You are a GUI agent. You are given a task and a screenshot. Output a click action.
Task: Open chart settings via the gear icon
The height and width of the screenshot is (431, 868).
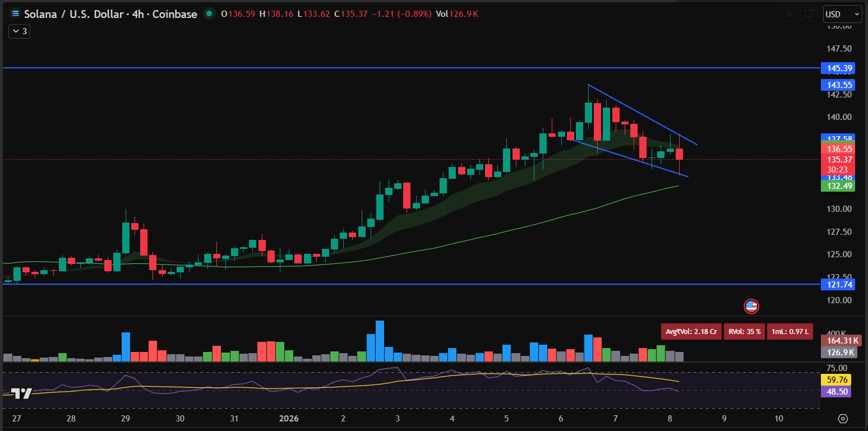point(842,419)
